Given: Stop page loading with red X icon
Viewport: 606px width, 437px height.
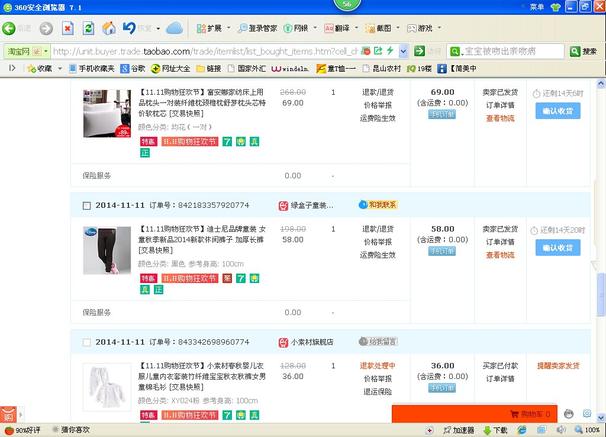Looking at the screenshot, I should coord(68,28).
